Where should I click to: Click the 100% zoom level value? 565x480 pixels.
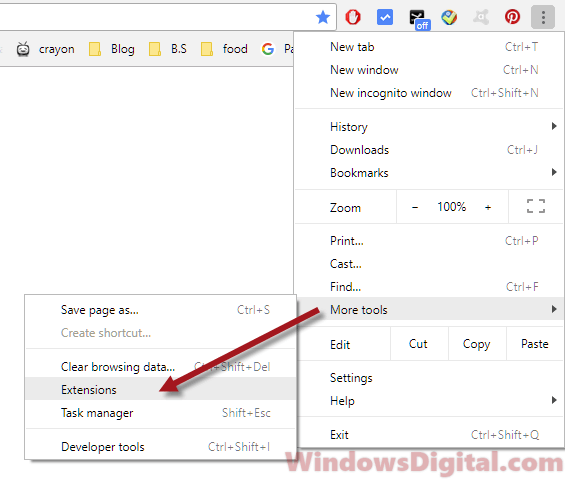pos(451,207)
